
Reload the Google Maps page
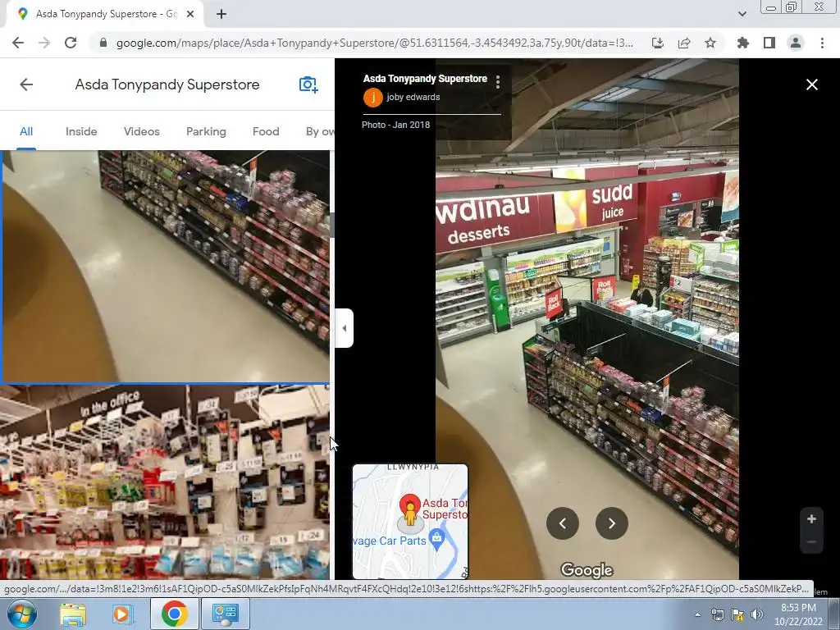click(71, 43)
